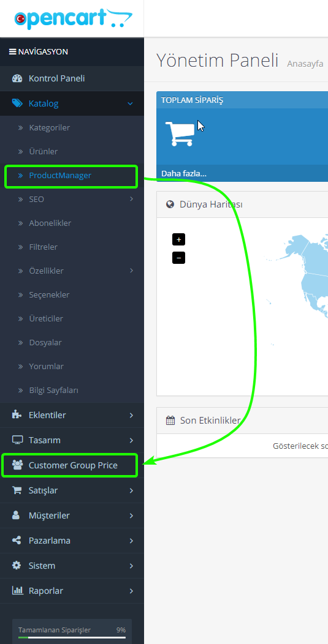
Task: Expand the Pazarlama menu arrow
Action: pyautogui.click(x=131, y=541)
